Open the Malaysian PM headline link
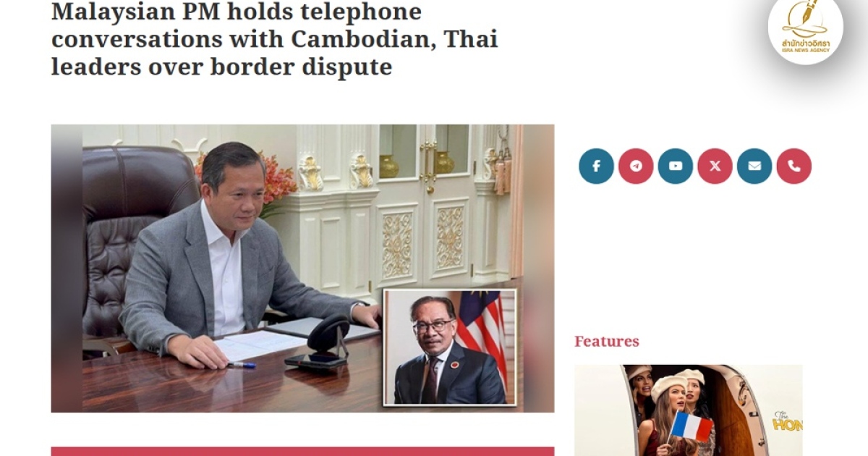The image size is (868, 456). (x=275, y=39)
